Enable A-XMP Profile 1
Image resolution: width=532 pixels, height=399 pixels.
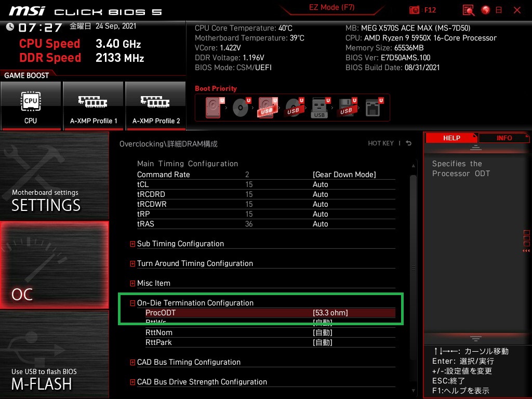pos(94,106)
